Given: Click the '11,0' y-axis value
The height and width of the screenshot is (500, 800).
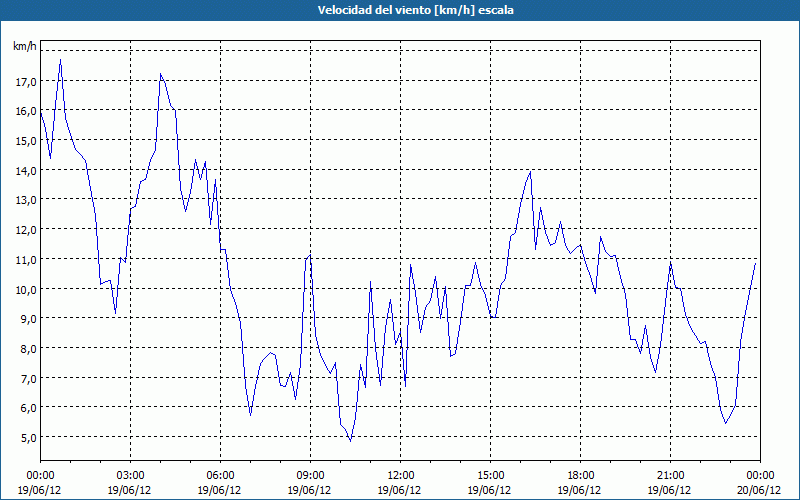Looking at the screenshot, I should click(x=26, y=259).
